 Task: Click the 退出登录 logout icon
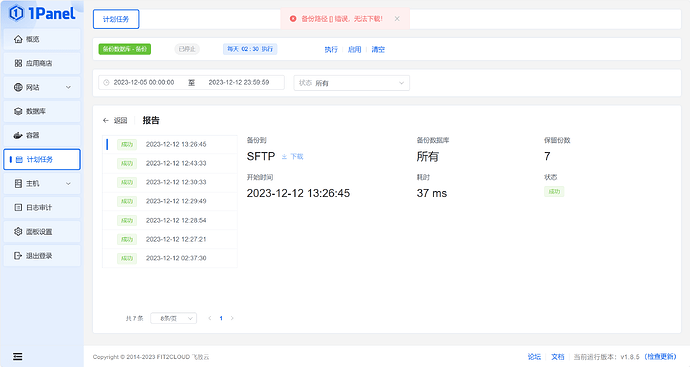[x=18, y=256]
